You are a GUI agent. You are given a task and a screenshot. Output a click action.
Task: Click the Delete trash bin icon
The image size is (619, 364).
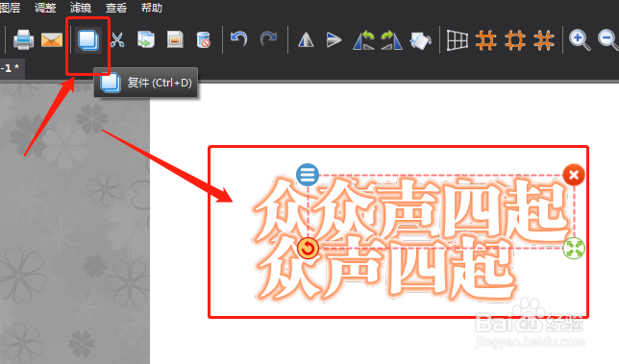tap(203, 39)
